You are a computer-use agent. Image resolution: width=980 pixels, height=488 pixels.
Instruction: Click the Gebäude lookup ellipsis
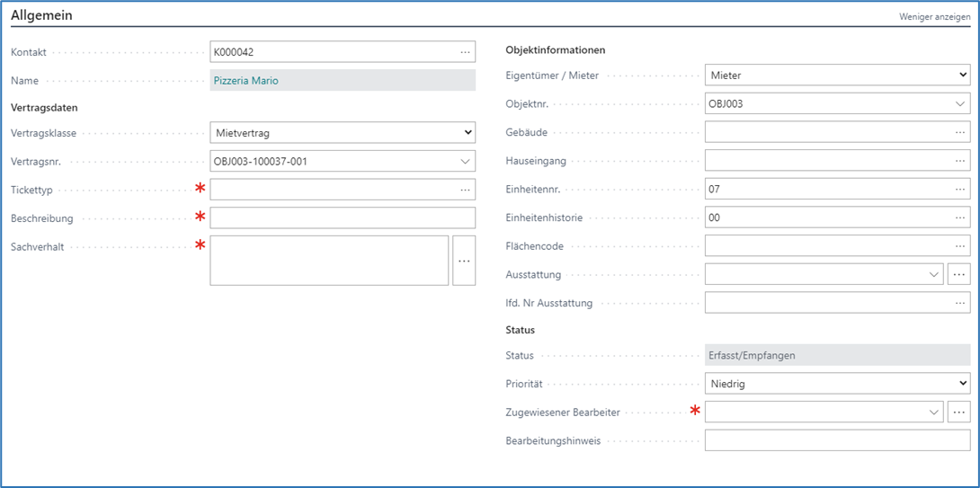[x=960, y=132]
